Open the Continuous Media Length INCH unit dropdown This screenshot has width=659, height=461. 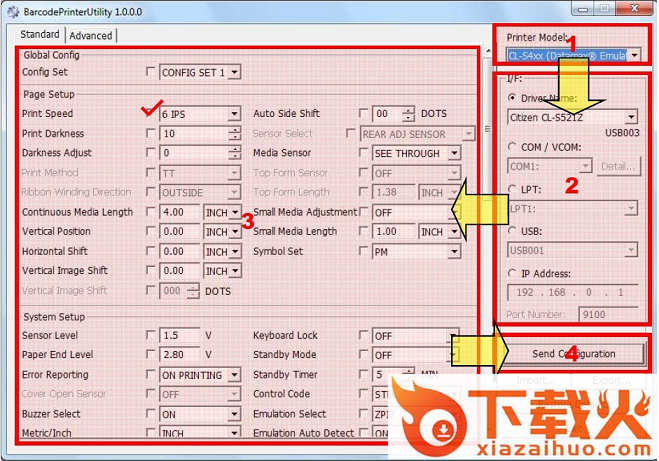[x=235, y=212]
